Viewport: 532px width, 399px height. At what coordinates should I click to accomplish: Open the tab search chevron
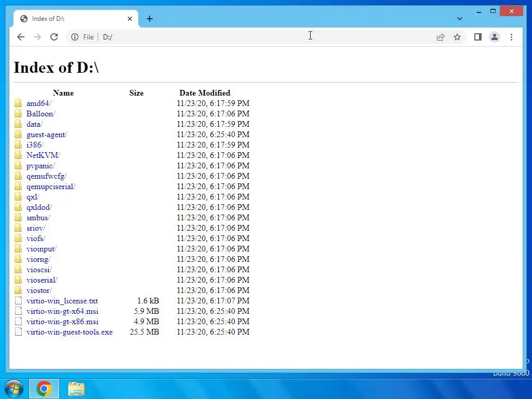pos(459,19)
